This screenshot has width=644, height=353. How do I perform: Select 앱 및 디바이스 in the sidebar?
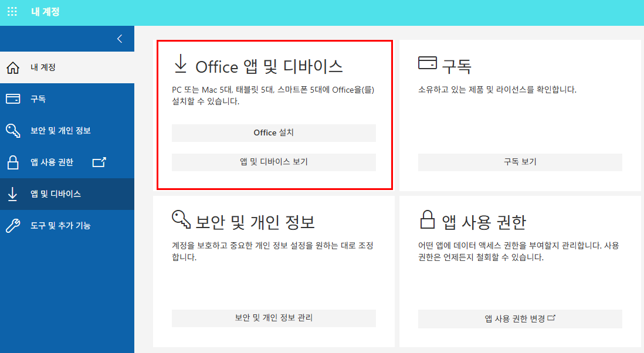(67, 194)
